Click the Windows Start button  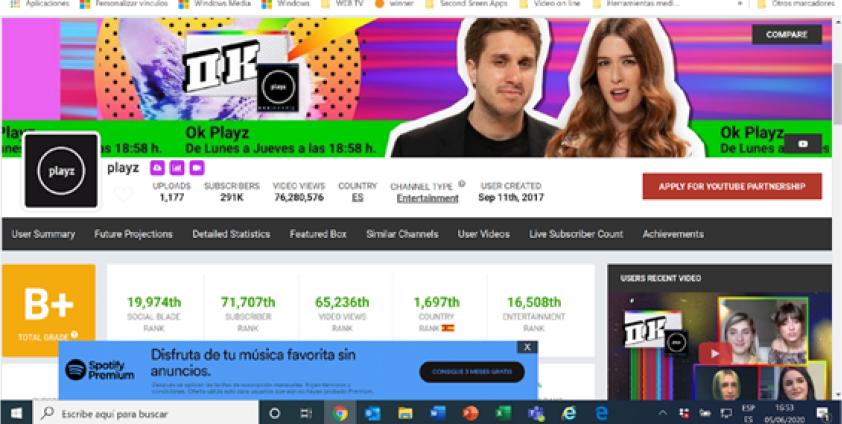coord(17,412)
